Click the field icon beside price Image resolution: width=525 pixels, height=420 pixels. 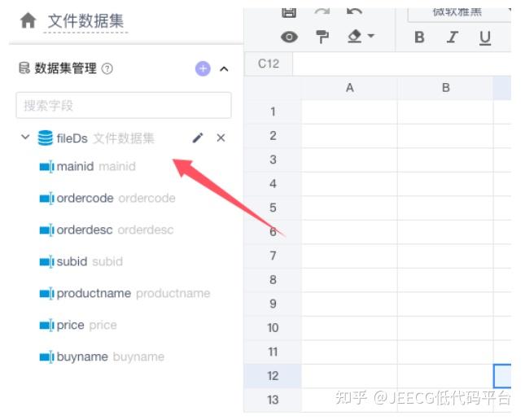point(46,326)
